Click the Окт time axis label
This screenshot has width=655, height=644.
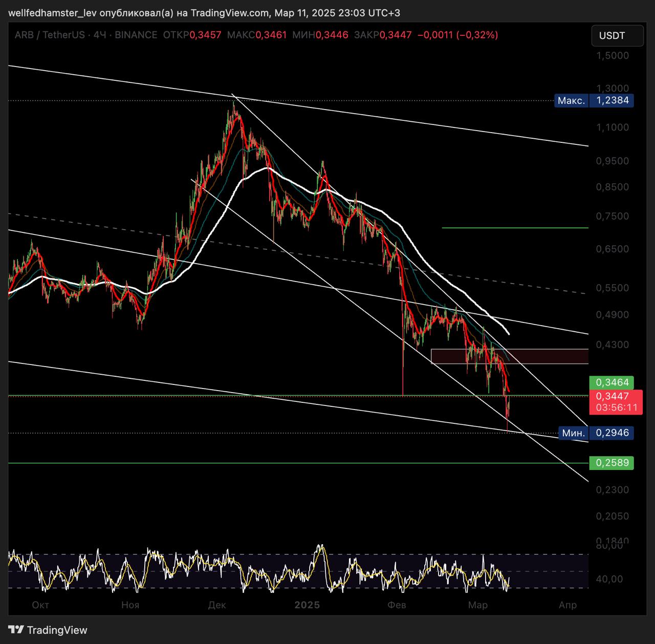[x=40, y=605]
